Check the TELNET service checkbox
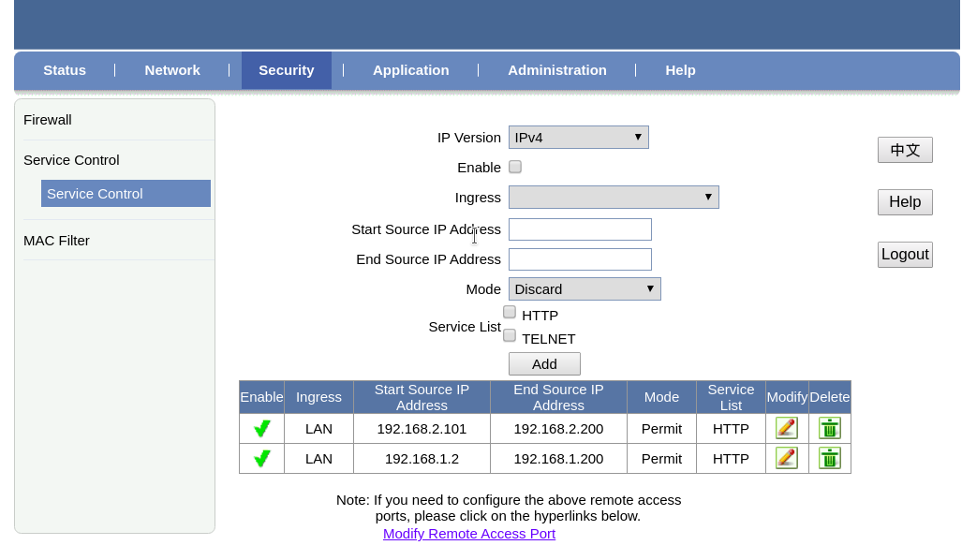The width and height of the screenshot is (962, 560). (x=510, y=335)
